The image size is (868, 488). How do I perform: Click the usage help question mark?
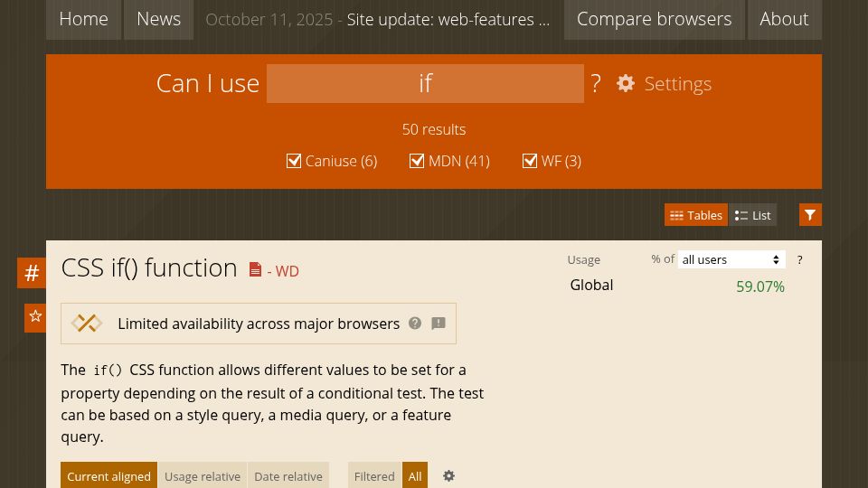coord(799,260)
